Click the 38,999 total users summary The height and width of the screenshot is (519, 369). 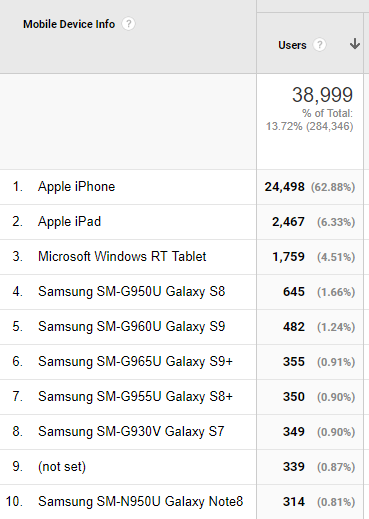322,95
